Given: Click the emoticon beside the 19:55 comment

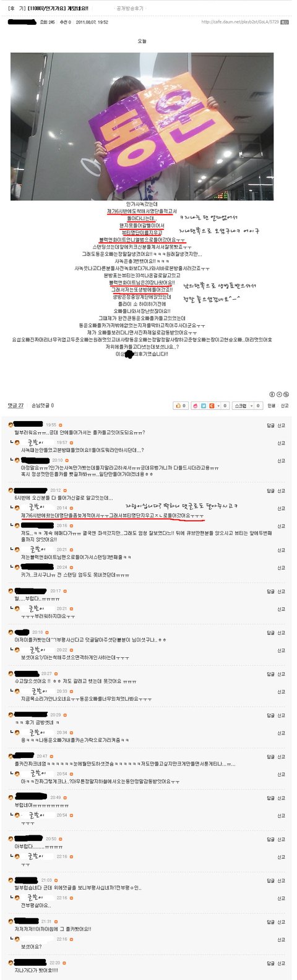Looking at the screenshot, I should 11,425.
